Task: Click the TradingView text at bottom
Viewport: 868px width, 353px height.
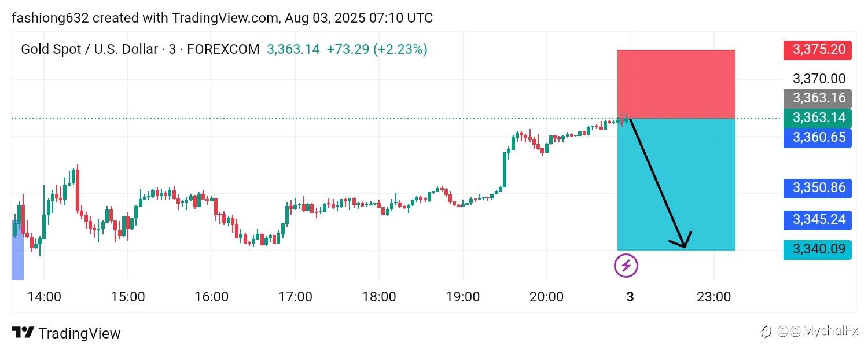Action: [x=79, y=333]
